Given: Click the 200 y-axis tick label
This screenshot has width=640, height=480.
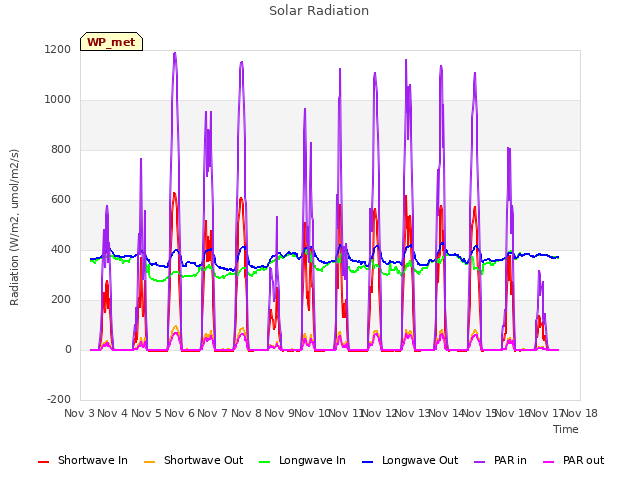Looking at the screenshot, I should (x=61, y=300).
